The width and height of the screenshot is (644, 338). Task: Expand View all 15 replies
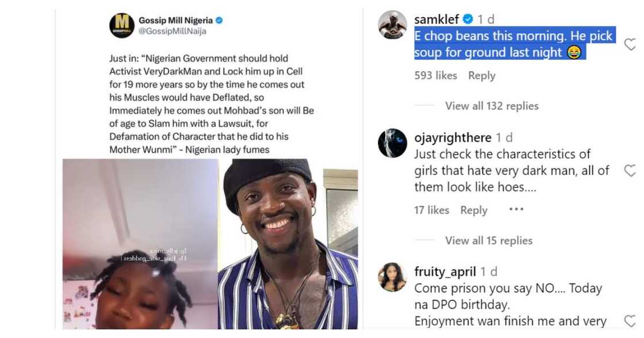point(489,240)
